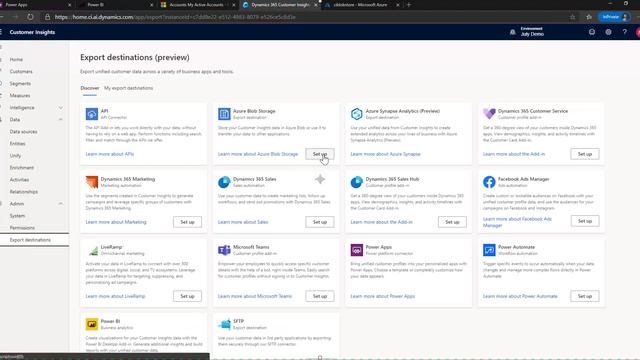
Task: Open the help question mark icon
Action: (624, 32)
